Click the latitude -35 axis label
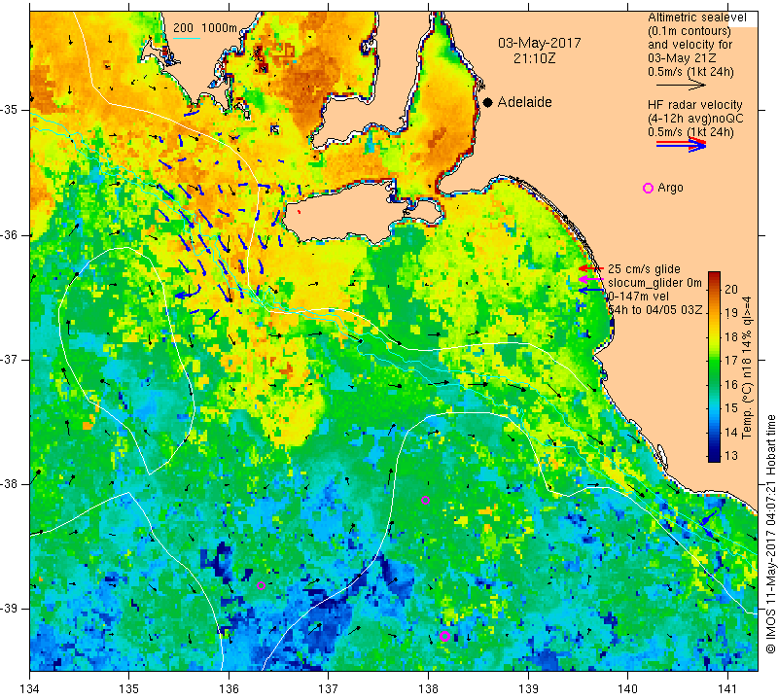Screen dimensions: 778x700 [x=9, y=110]
